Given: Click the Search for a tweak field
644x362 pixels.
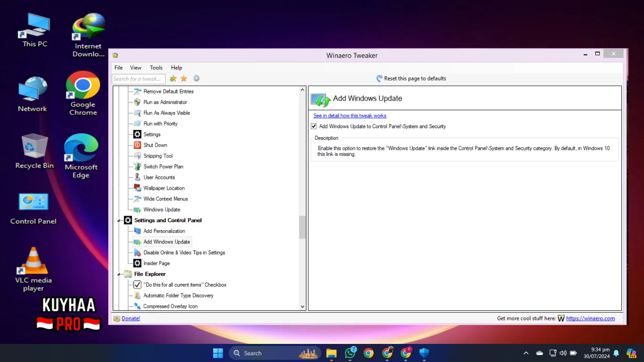Looking at the screenshot, I should coord(138,79).
